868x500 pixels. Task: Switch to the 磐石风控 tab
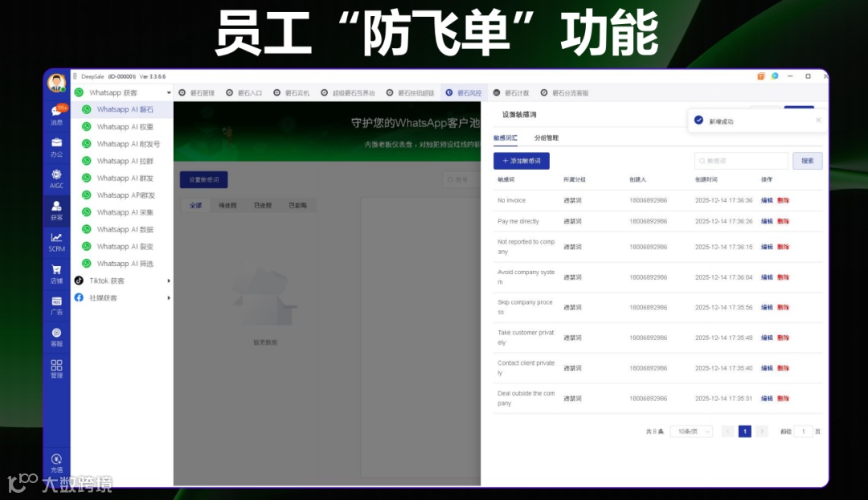pos(464,93)
